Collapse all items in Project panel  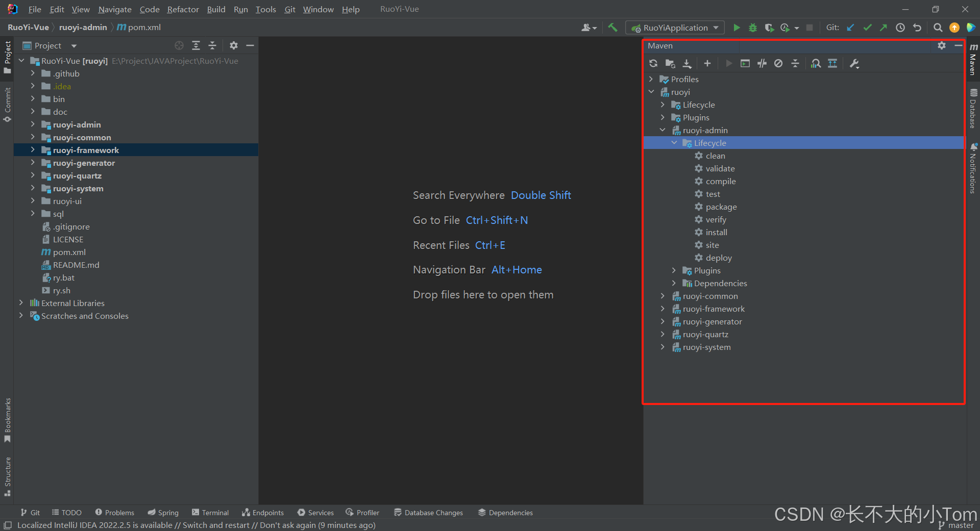pos(212,45)
